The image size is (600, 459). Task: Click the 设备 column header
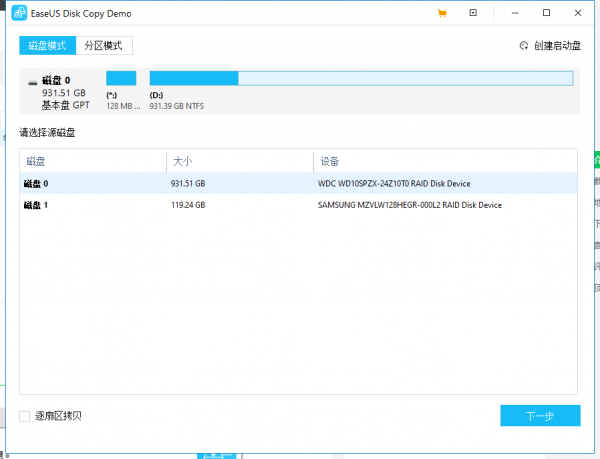click(x=445, y=161)
